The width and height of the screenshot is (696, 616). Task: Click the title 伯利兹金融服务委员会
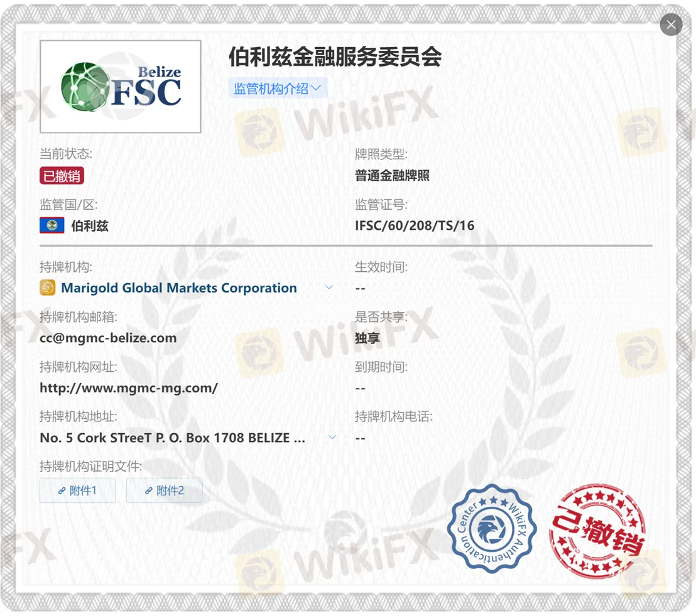coord(335,57)
